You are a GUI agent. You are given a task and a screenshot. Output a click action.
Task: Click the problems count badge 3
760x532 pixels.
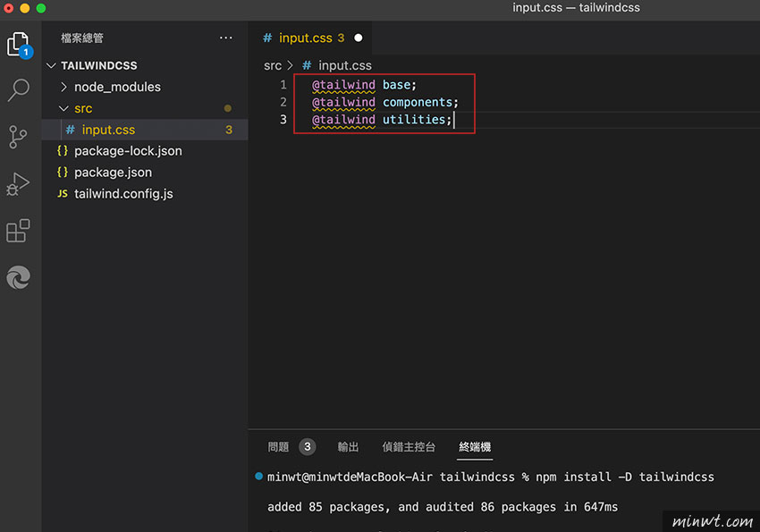(x=308, y=447)
